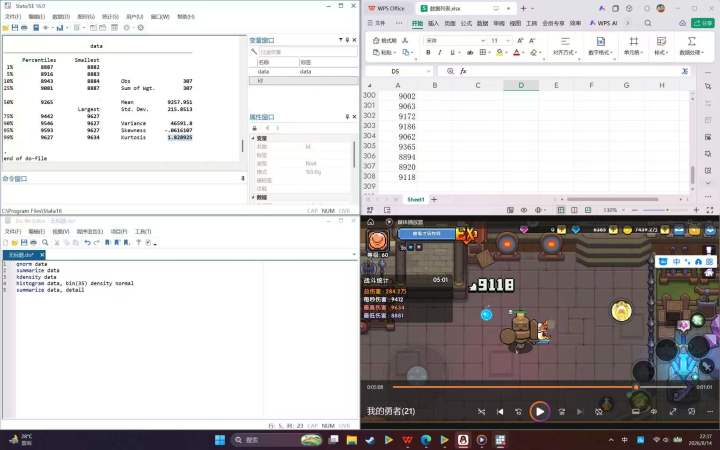720x450 pixels.
Task: Click the spreadsheet horizontal scrollbar
Action: coord(612,199)
